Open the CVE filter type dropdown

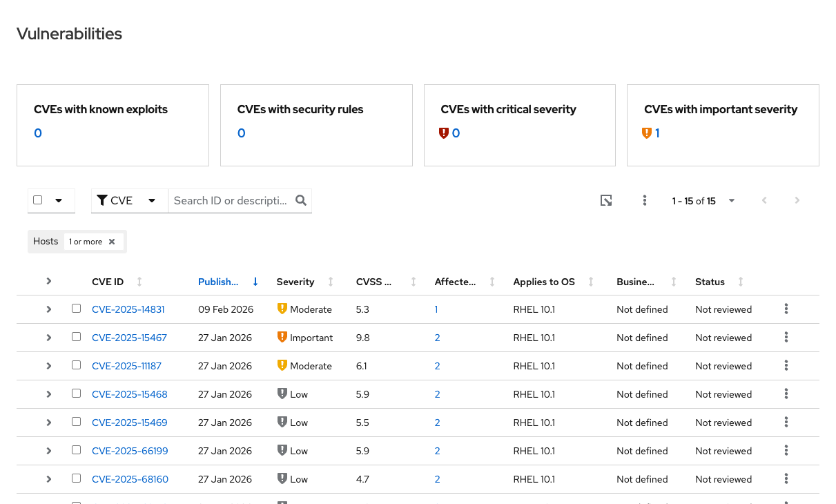pyautogui.click(x=130, y=200)
